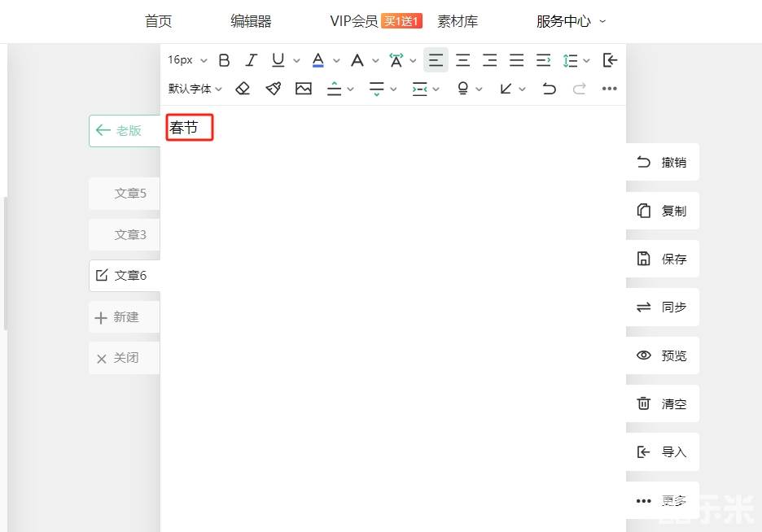This screenshot has width=762, height=532.
Task: Click the 预览 preview button
Action: (x=663, y=355)
